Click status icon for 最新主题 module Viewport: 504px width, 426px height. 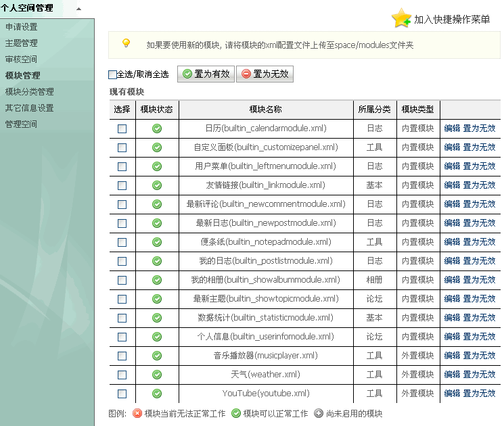(x=157, y=299)
